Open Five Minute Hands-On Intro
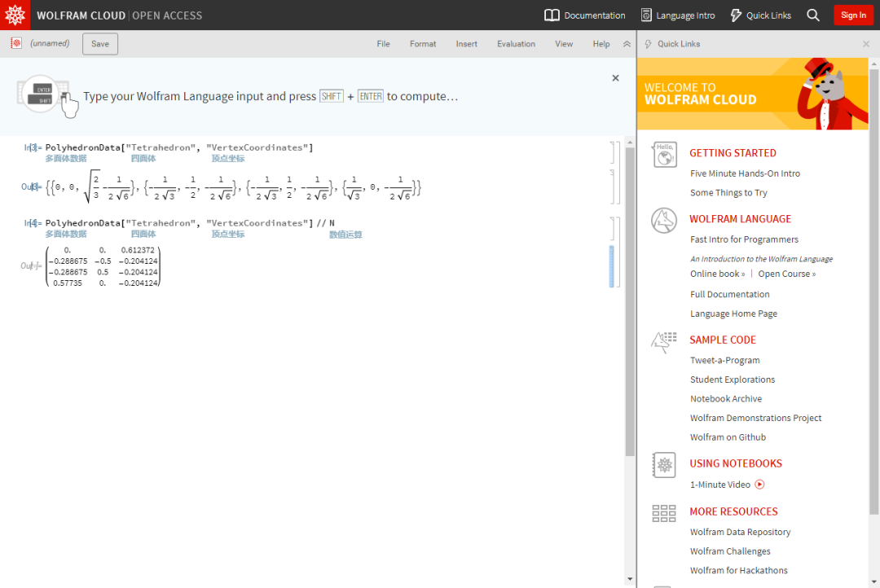 click(x=745, y=173)
